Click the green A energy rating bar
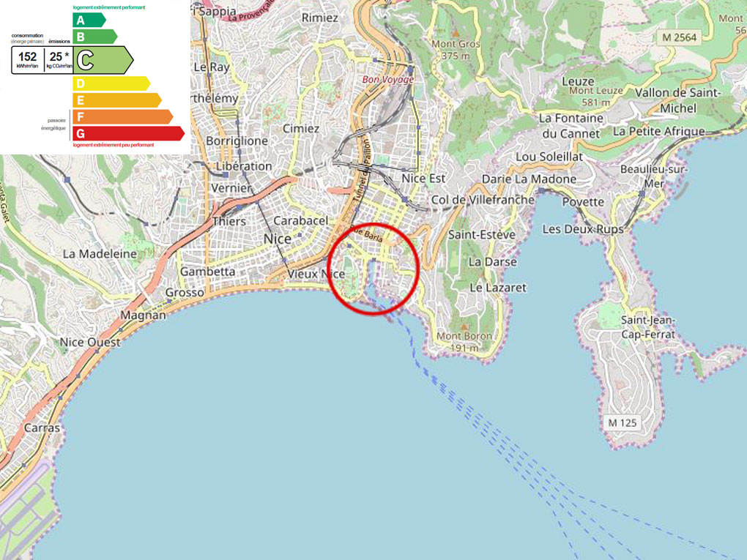Viewport: 747px width, 560px height. pyautogui.click(x=88, y=20)
